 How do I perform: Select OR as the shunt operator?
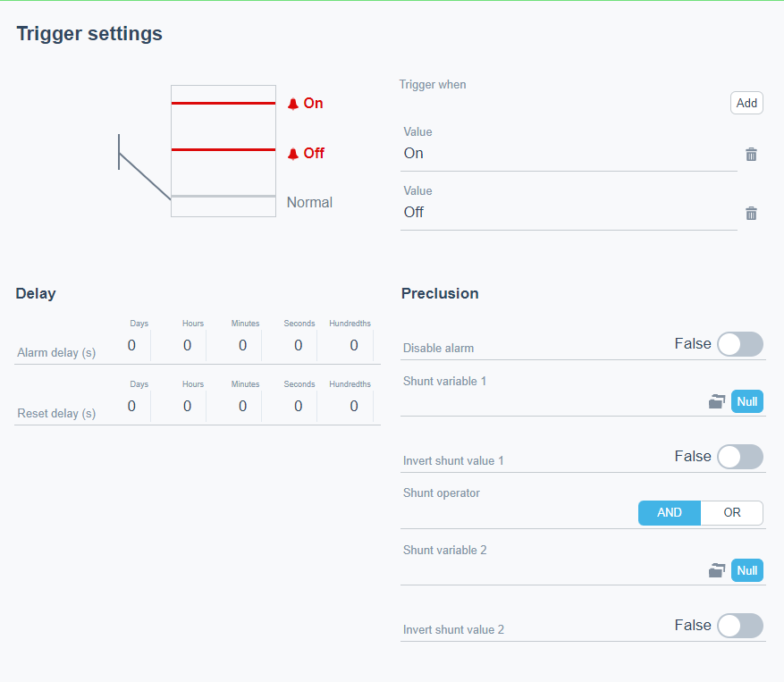click(731, 512)
